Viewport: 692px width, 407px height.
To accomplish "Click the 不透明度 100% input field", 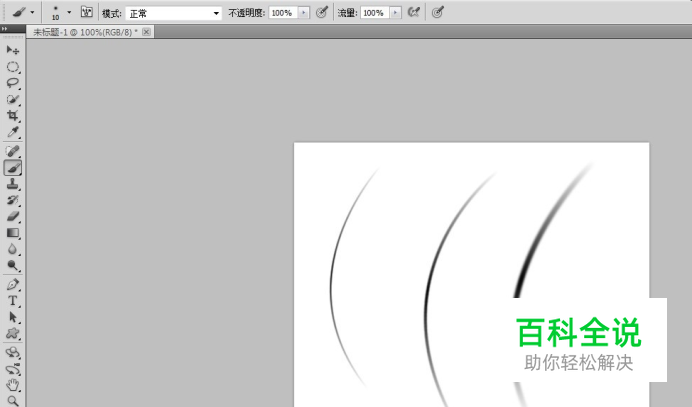I will [283, 13].
